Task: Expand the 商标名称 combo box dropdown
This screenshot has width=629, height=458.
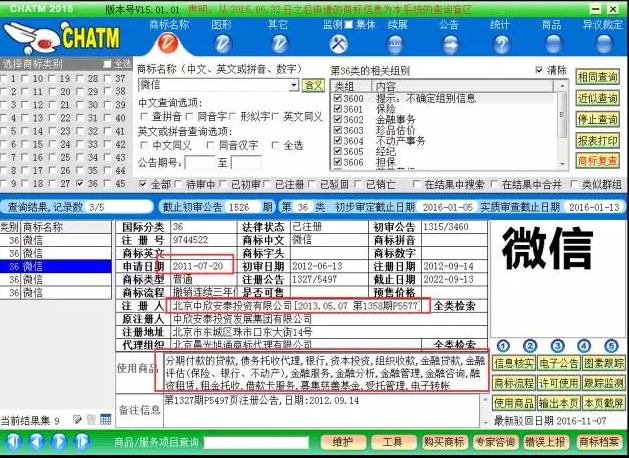Action: coord(293,86)
